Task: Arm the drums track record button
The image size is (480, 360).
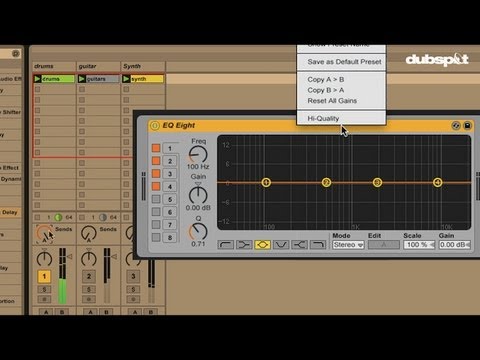Action: point(44,299)
